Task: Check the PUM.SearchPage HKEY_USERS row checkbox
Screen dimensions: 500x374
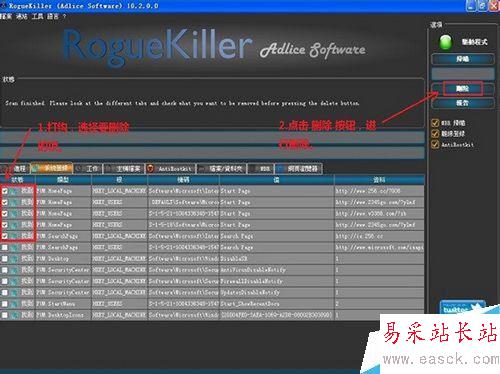Action: [x=5, y=248]
